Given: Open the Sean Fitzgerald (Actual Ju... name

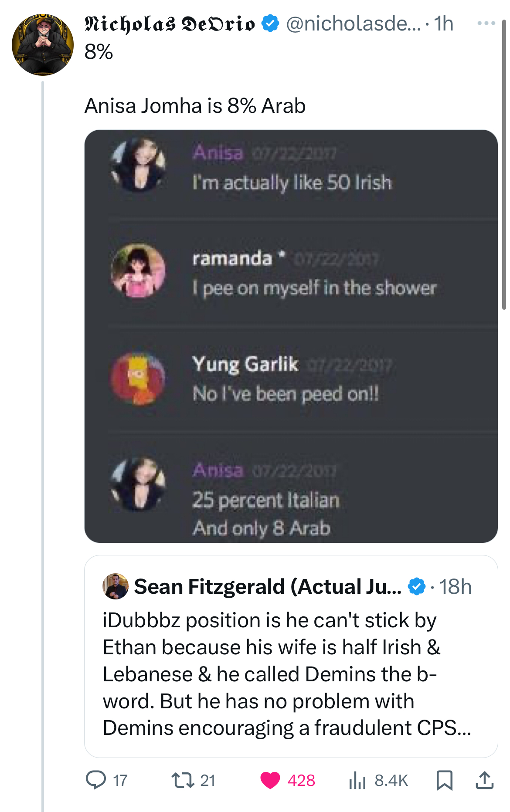Looking at the screenshot, I should (x=268, y=586).
